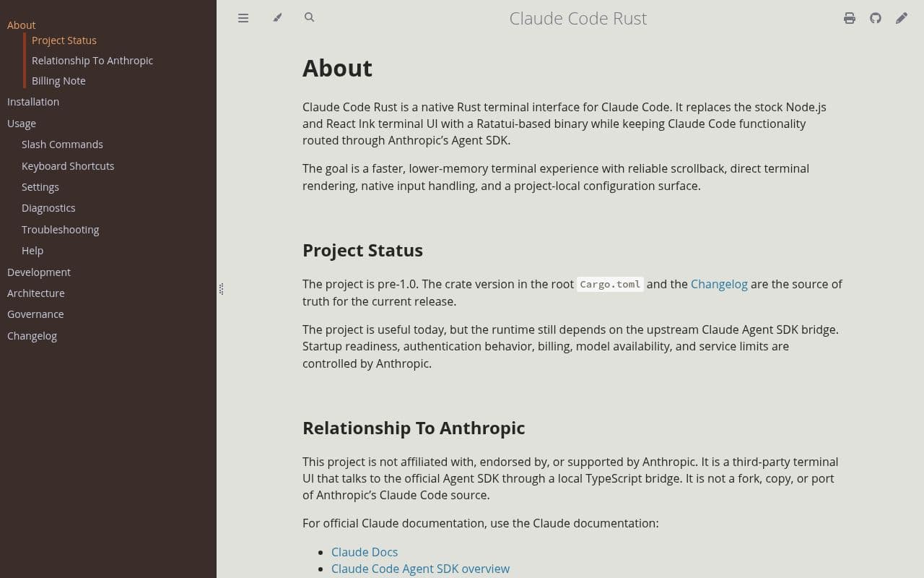Open the Slash Commands page
Viewport: 924px width, 578px height.
click(x=62, y=144)
